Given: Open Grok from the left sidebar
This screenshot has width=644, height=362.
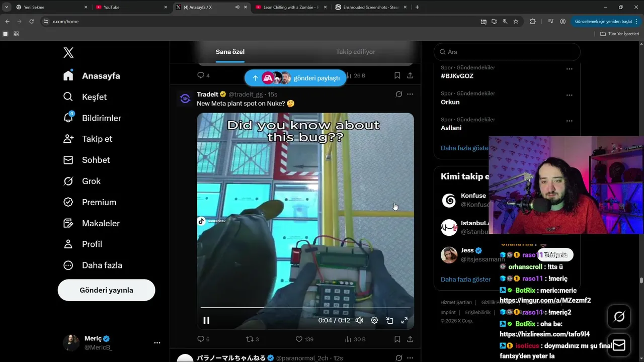Looking at the screenshot, I should 82,181.
